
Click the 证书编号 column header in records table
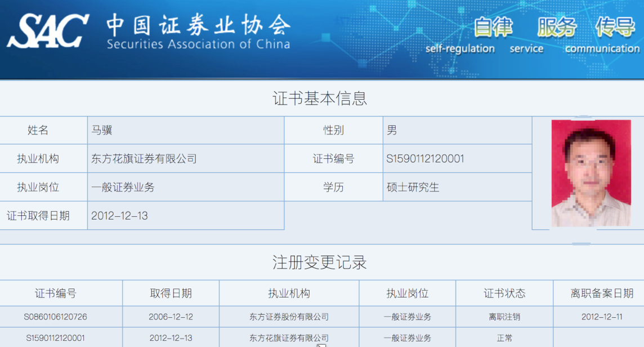(x=55, y=293)
